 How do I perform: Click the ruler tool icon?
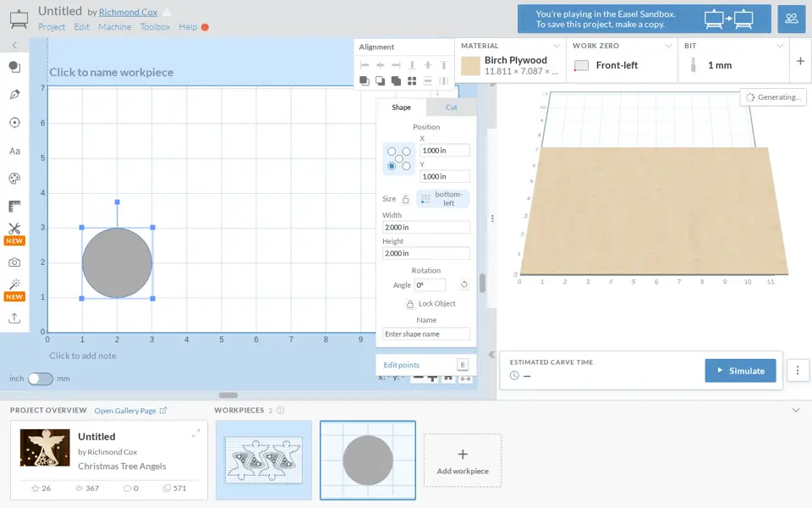[14, 207]
